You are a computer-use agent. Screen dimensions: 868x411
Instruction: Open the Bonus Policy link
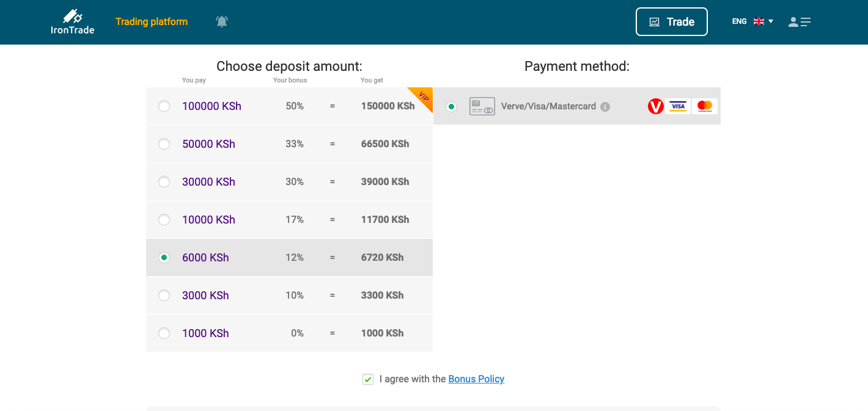pos(476,379)
